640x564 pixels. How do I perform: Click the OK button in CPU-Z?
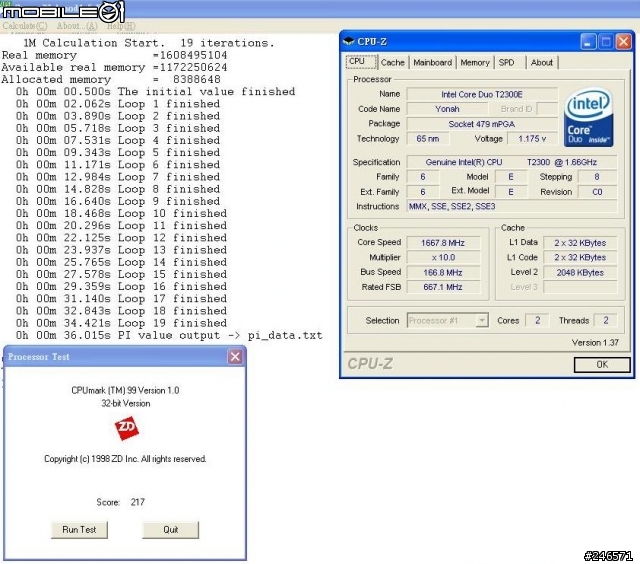click(602, 364)
